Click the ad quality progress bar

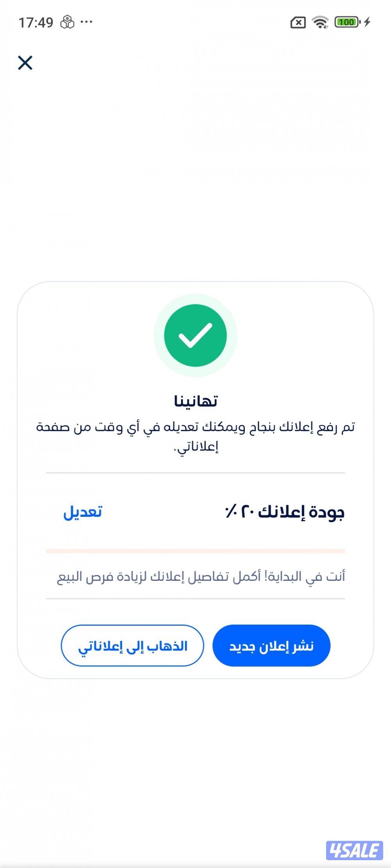coord(195,551)
